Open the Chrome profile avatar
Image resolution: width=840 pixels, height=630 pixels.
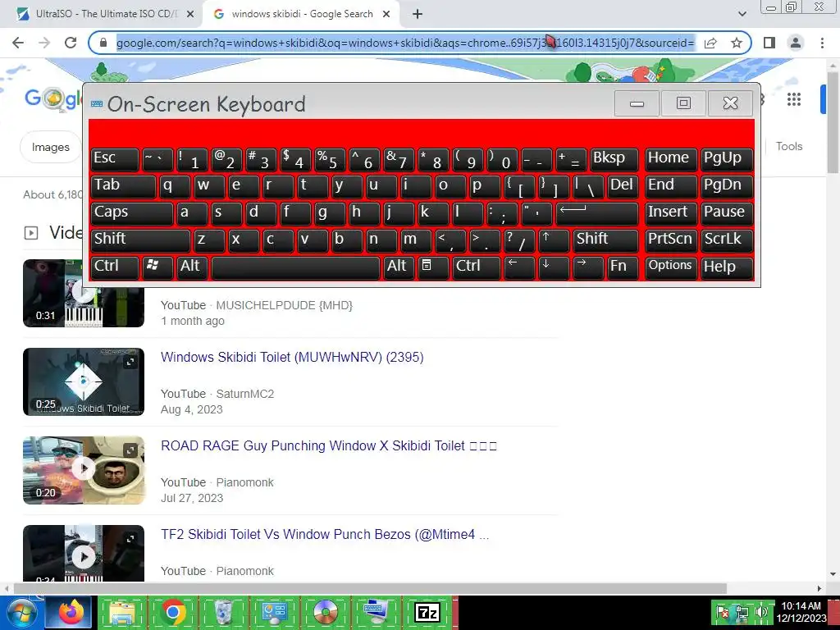point(796,43)
